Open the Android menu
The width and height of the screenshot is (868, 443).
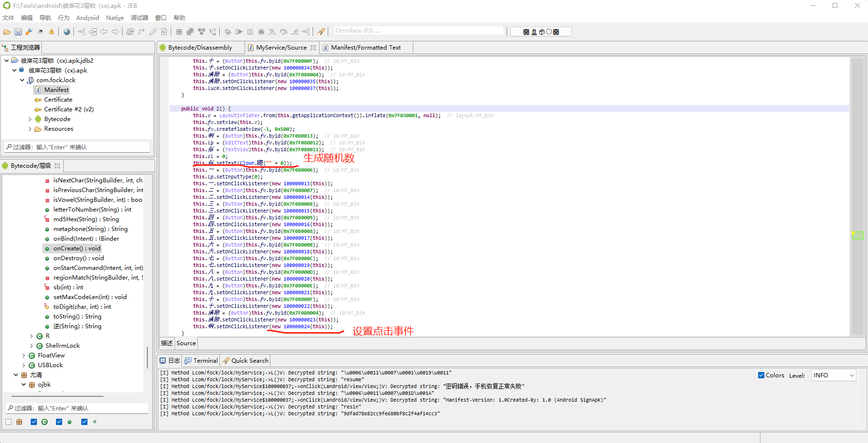(x=88, y=18)
